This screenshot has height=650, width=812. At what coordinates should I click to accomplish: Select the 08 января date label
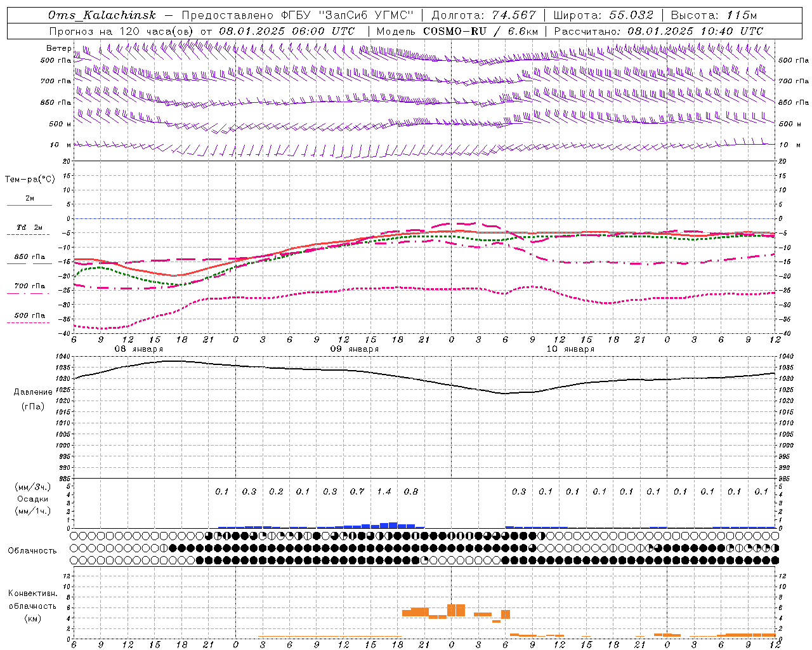click(x=138, y=349)
